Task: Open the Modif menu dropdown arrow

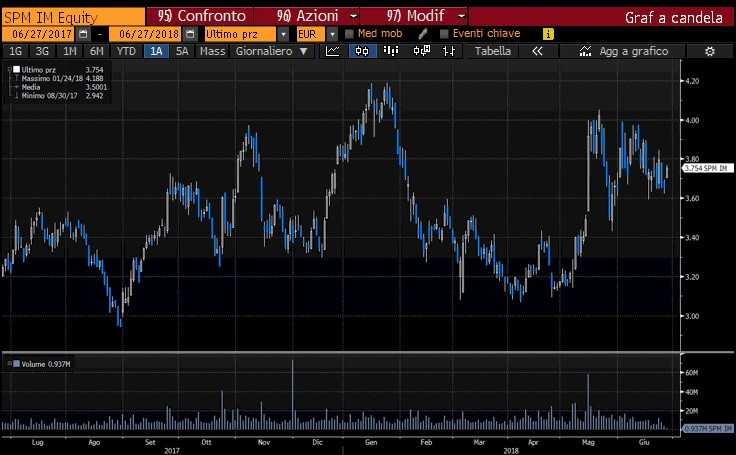Action: click(x=461, y=16)
